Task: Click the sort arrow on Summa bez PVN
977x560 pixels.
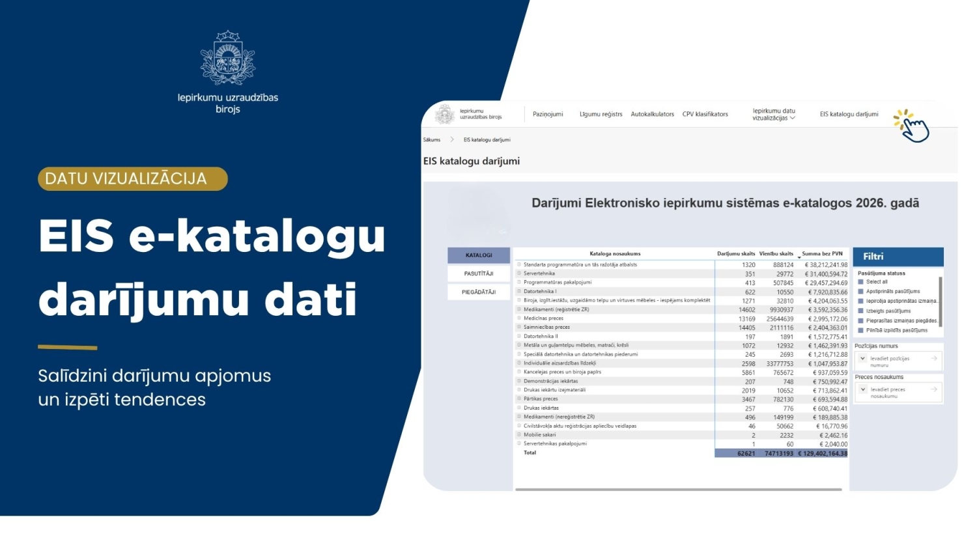Action: tap(799, 257)
